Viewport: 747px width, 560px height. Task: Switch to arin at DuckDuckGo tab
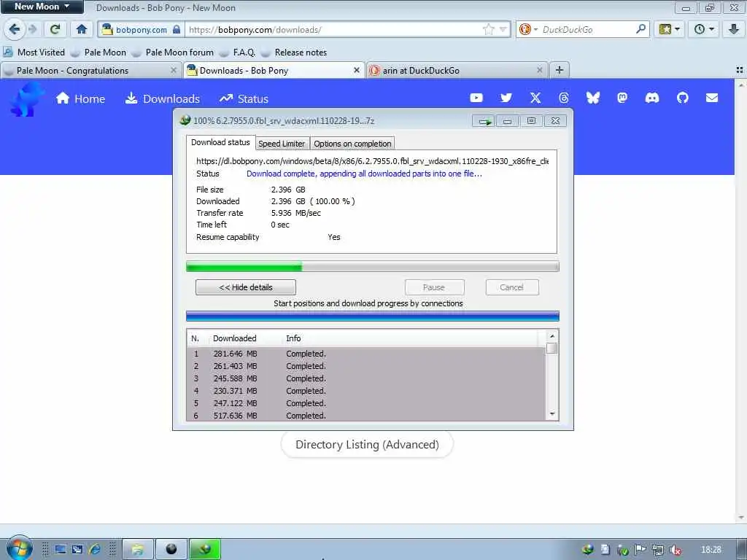pyautogui.click(x=457, y=71)
